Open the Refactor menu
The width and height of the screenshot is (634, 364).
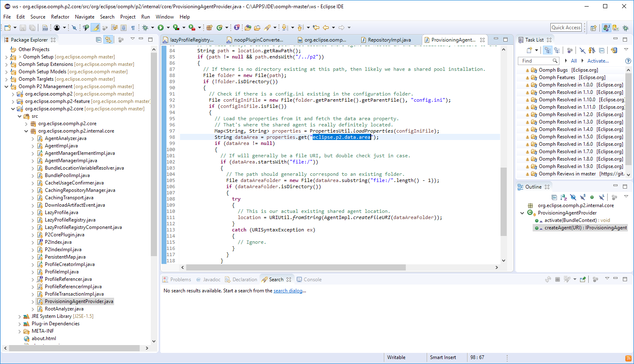[60, 17]
